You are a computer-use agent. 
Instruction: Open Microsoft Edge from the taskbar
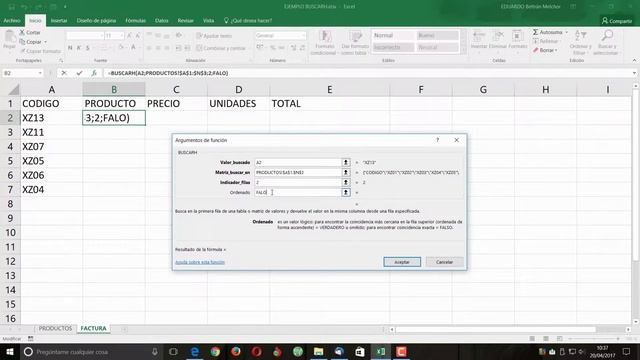[x=195, y=352]
